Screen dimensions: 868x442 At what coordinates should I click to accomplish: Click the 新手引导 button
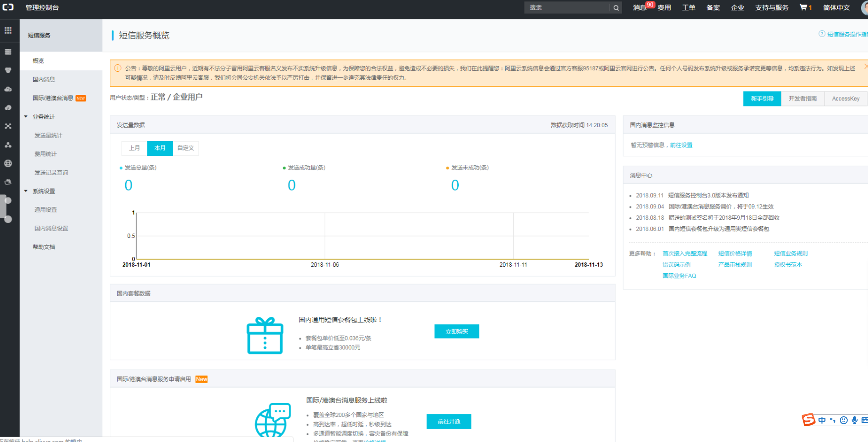(x=762, y=98)
